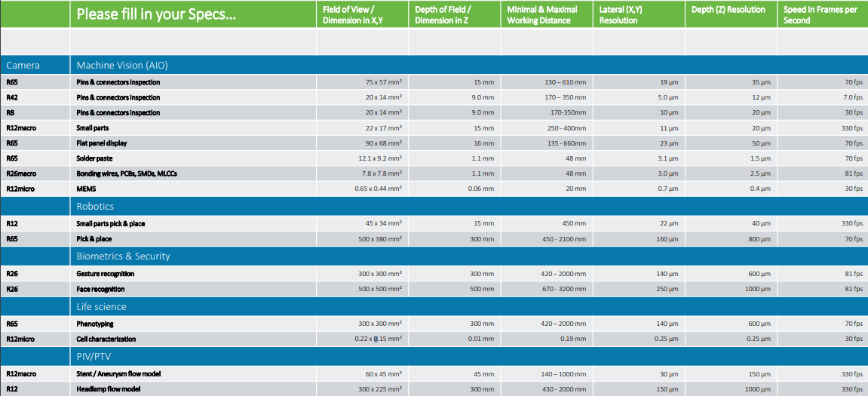The height and width of the screenshot is (396, 868).
Task: Click the empty spec field under Field of View header
Action: point(363,42)
